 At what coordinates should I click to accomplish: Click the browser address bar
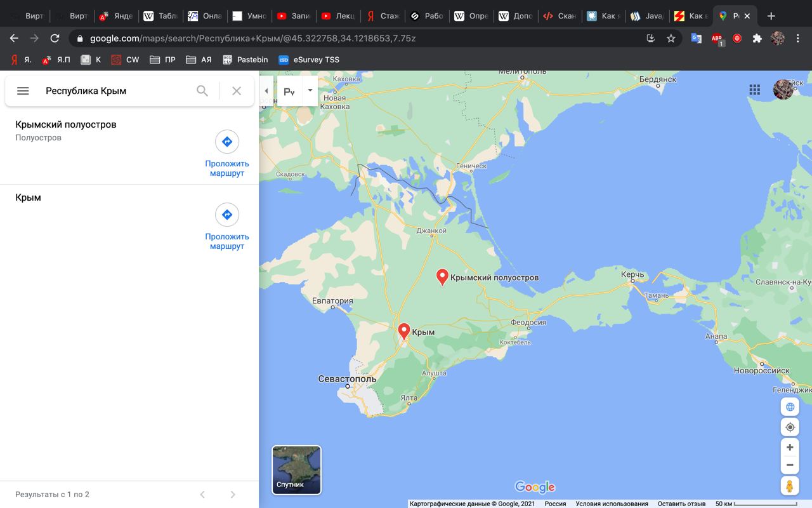pyautogui.click(x=355, y=38)
